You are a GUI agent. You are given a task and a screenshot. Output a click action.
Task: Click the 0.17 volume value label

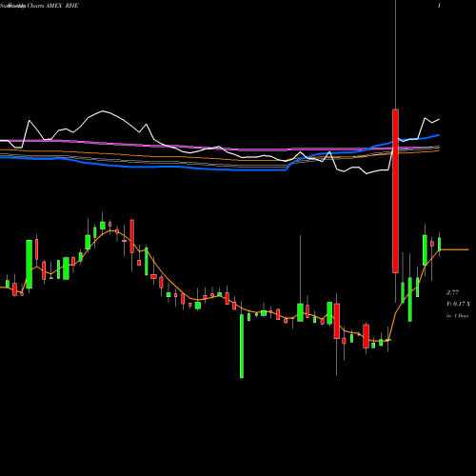point(459,304)
